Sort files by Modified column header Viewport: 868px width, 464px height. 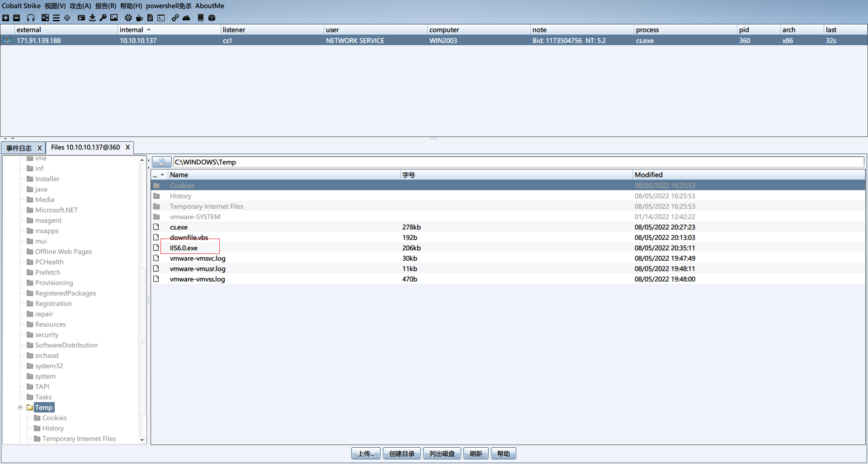click(x=749, y=175)
